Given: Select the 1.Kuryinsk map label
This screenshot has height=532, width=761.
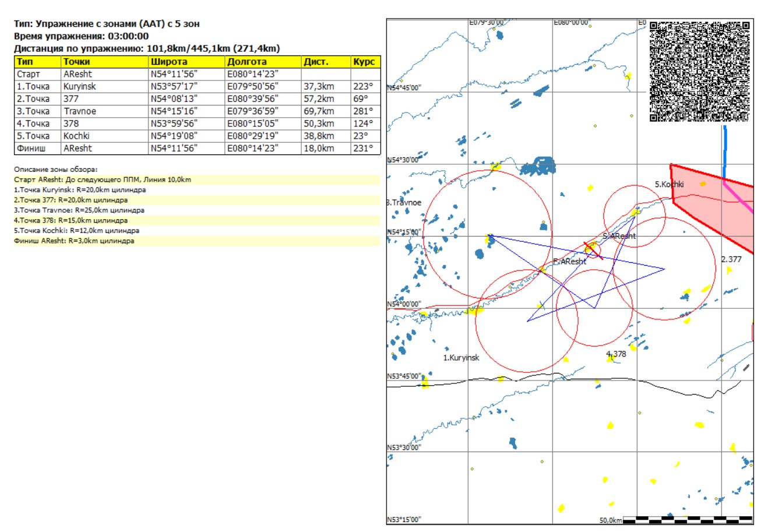Looking at the screenshot, I should pos(461,358).
